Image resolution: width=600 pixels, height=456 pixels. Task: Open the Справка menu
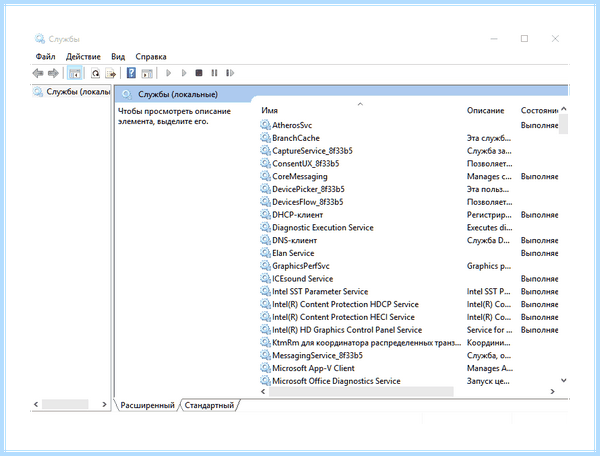point(151,57)
